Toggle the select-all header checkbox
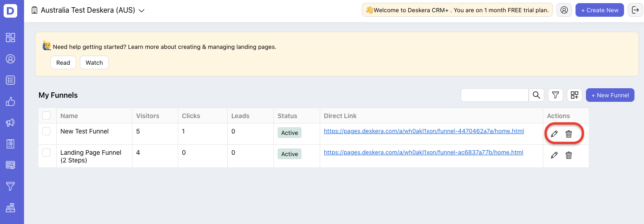Viewport: 644px width, 224px height. click(46, 115)
